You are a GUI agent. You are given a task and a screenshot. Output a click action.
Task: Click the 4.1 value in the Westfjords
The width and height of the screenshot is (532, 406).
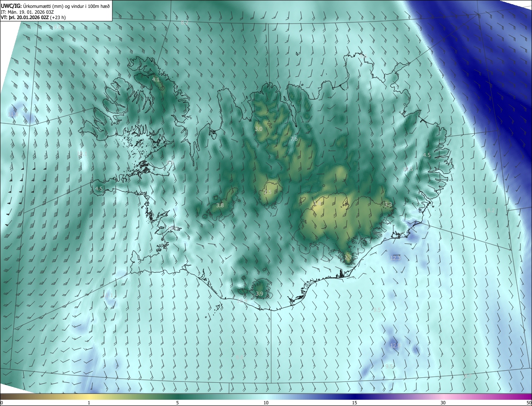tap(156, 79)
